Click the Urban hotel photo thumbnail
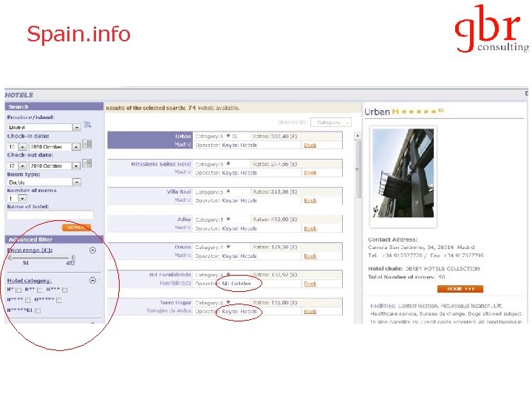The height and width of the screenshot is (399, 532). (x=403, y=173)
